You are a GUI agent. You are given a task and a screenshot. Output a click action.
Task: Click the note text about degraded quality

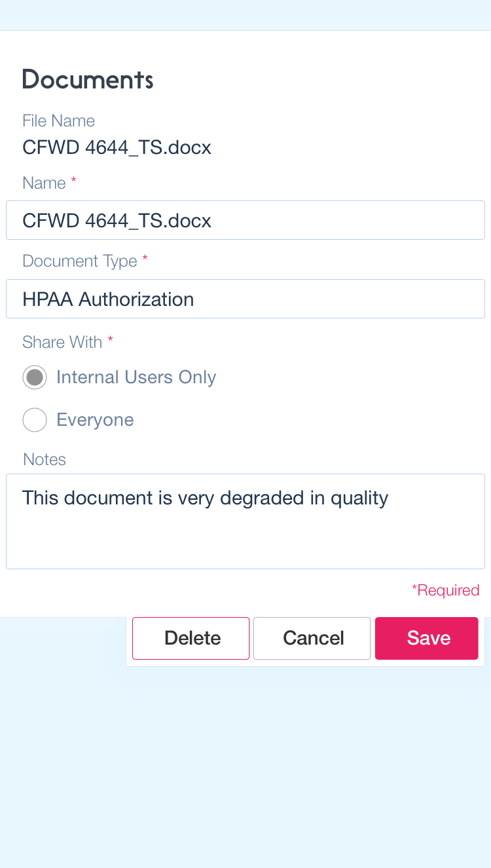205,498
